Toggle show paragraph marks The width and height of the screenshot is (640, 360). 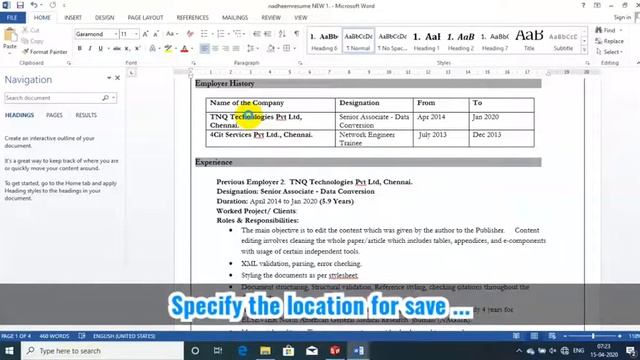[x=297, y=34]
